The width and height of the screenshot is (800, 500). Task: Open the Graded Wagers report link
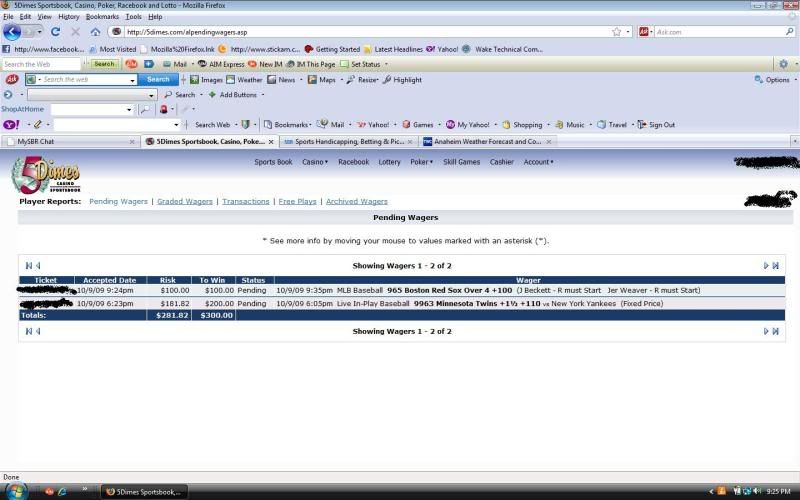185,201
